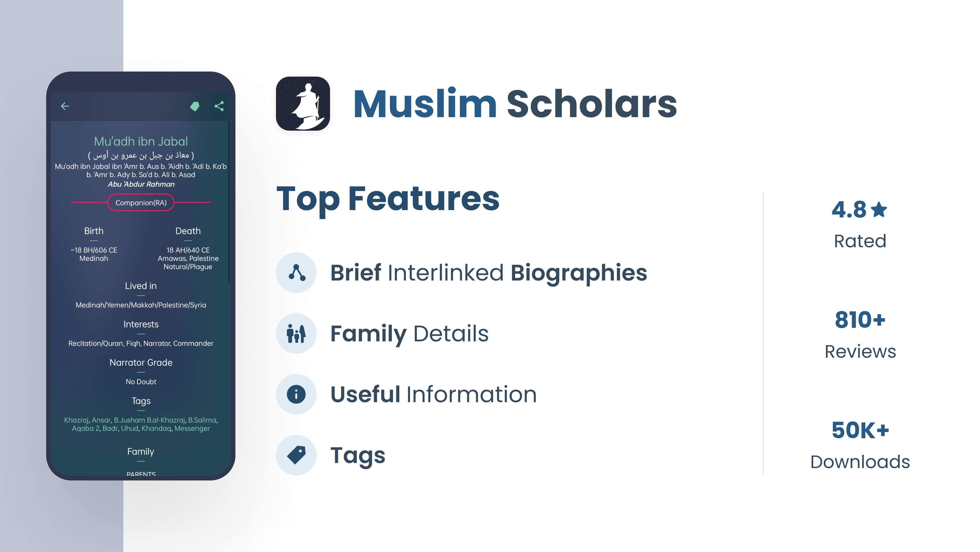Select the bookmark/tag icon in the top bar

(195, 106)
